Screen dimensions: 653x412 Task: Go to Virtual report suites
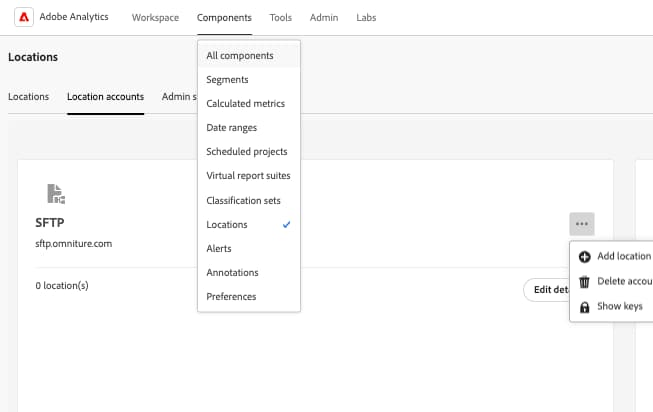[248, 176]
